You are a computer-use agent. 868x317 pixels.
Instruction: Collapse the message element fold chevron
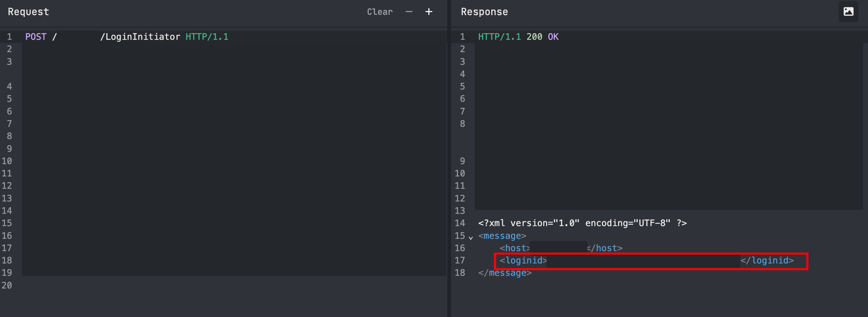coord(471,238)
